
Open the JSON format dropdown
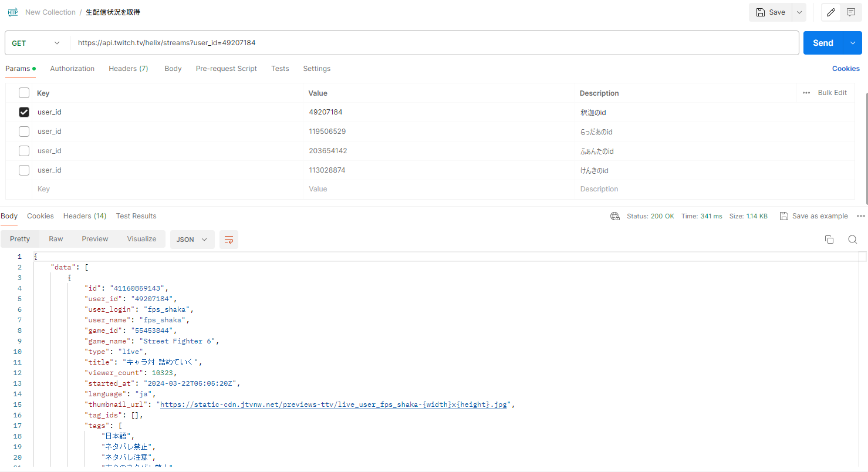(192, 240)
